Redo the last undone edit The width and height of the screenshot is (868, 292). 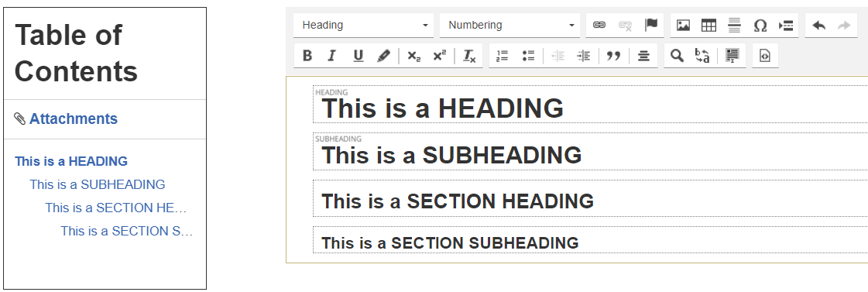[844, 25]
